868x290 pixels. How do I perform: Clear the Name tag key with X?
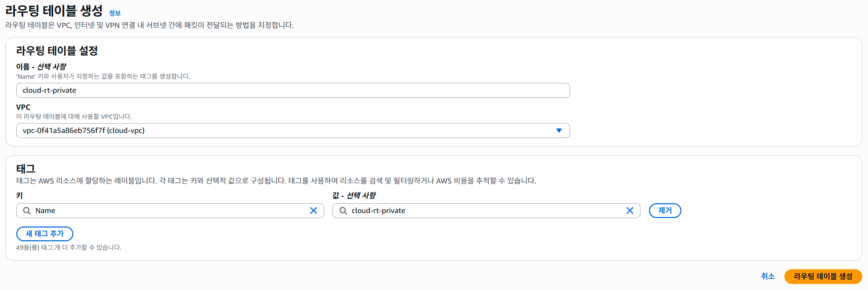pos(313,211)
